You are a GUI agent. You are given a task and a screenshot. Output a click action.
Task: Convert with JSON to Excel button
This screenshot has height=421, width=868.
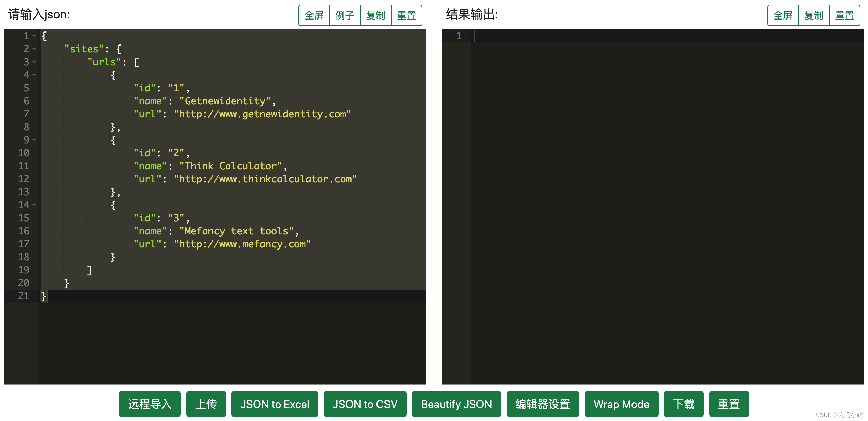[x=275, y=404]
